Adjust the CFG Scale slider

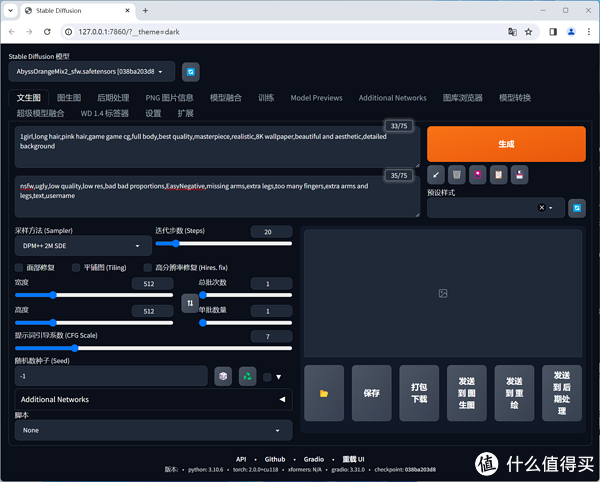[x=153, y=348]
